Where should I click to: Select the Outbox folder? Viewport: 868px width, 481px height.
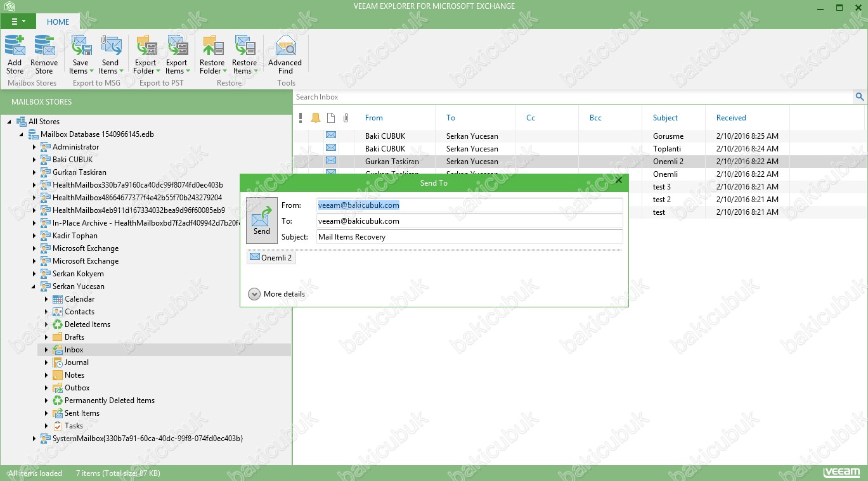(77, 388)
